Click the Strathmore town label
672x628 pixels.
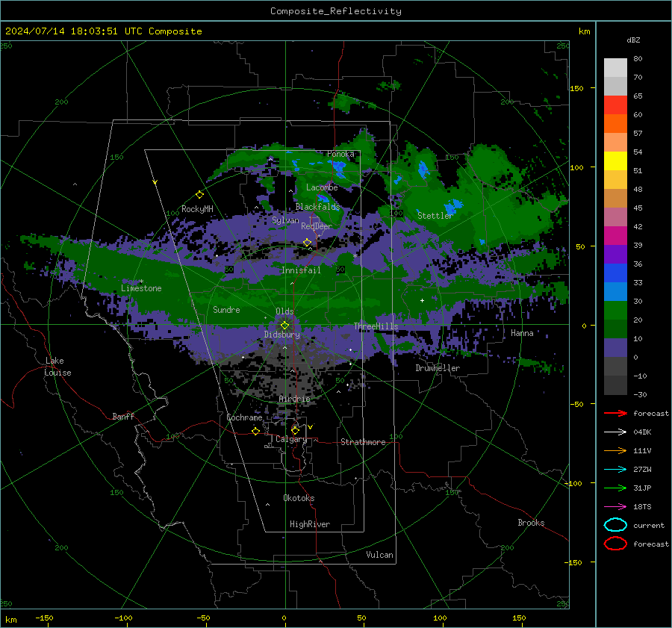coord(363,442)
